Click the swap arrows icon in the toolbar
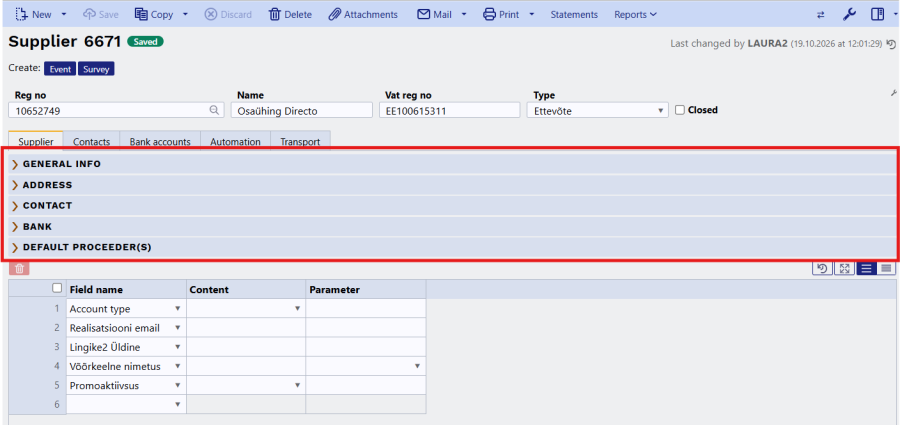Viewport: 900px width, 425px height. coord(820,15)
